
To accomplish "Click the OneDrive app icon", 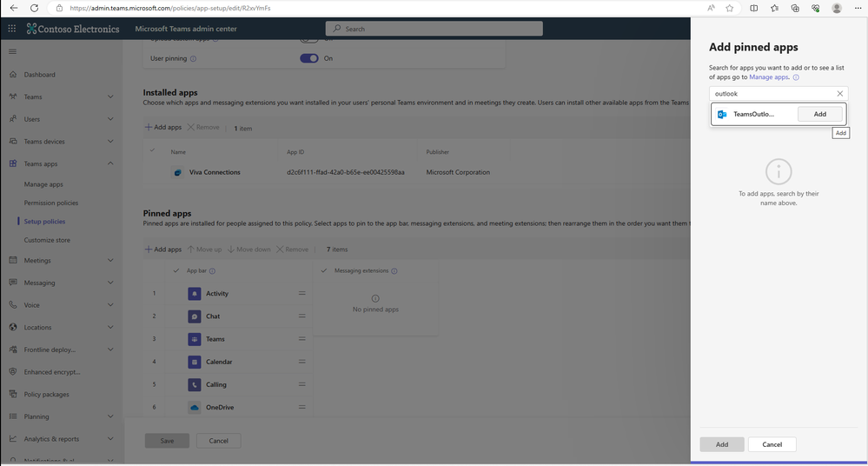I will point(195,407).
